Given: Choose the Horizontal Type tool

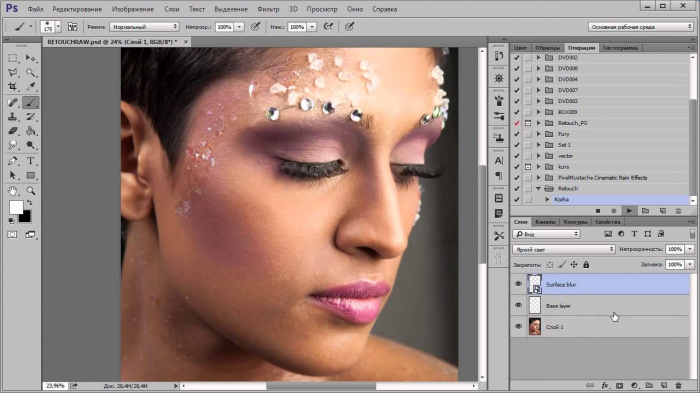Looking at the screenshot, I should pyautogui.click(x=30, y=161).
